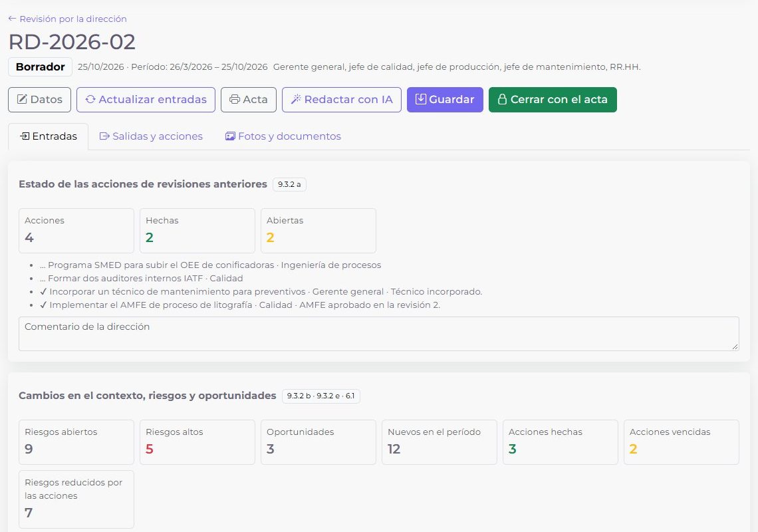Click the pencil icon on Datos button
This screenshot has height=532, width=758.
[22, 99]
